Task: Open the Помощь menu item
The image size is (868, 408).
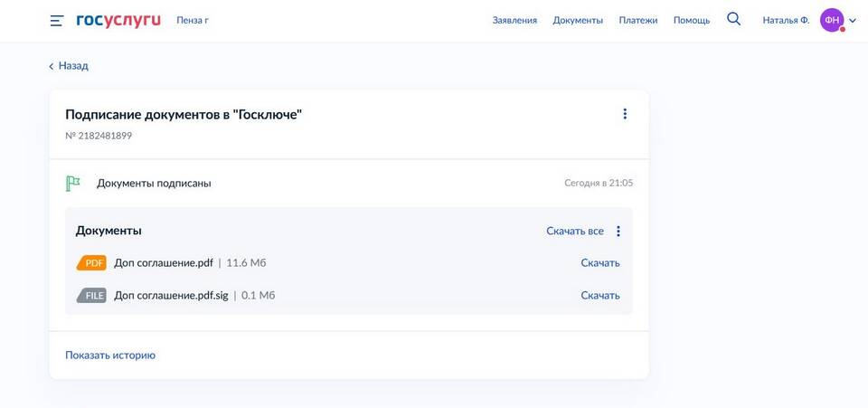Action: click(x=692, y=20)
